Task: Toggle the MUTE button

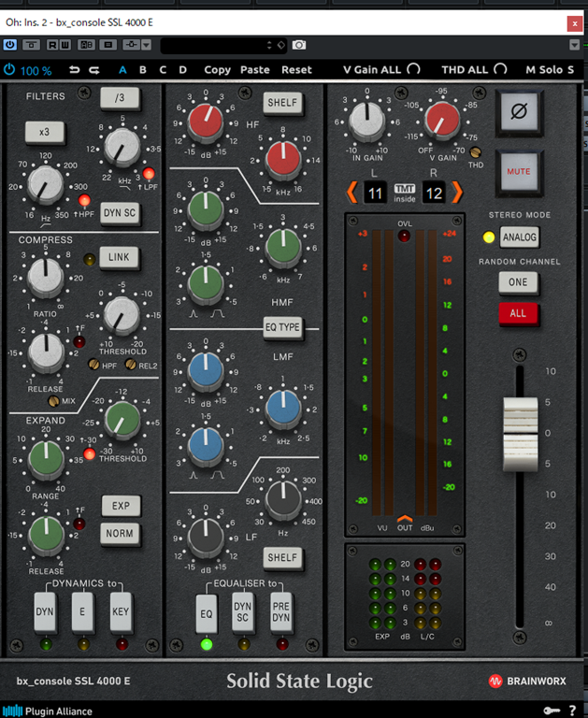Action: coord(519,172)
